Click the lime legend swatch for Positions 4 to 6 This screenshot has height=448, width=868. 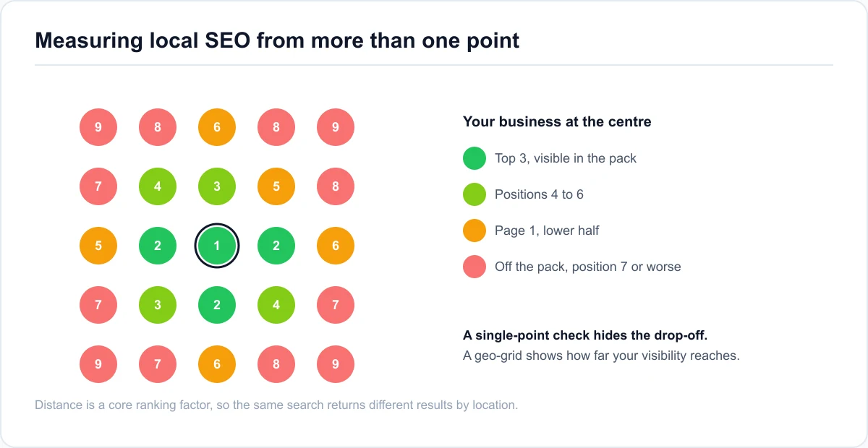[475, 194]
